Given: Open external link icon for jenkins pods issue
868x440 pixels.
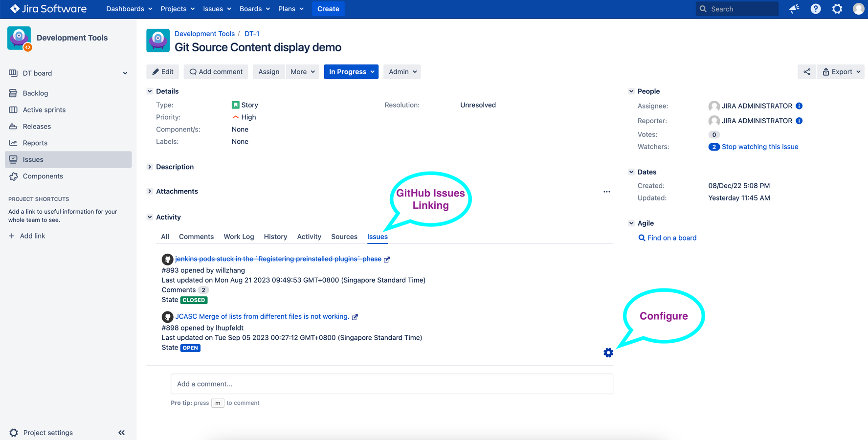Looking at the screenshot, I should 387,260.
